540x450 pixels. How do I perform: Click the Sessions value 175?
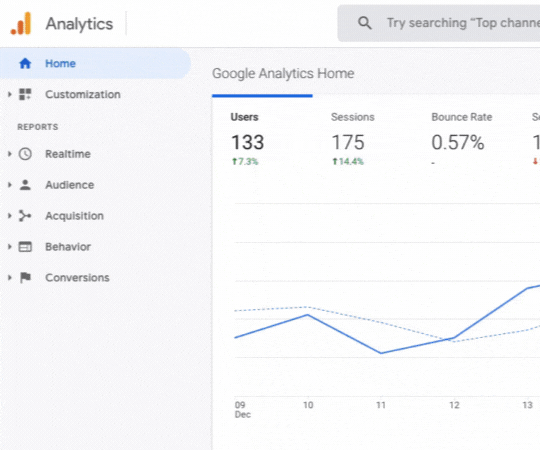point(348,142)
